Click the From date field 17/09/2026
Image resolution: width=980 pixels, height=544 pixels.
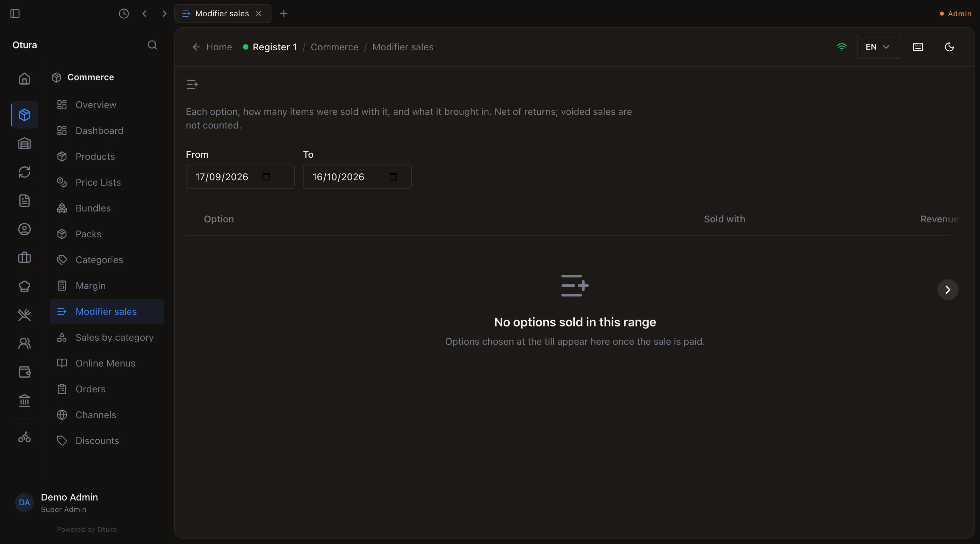coord(240,176)
